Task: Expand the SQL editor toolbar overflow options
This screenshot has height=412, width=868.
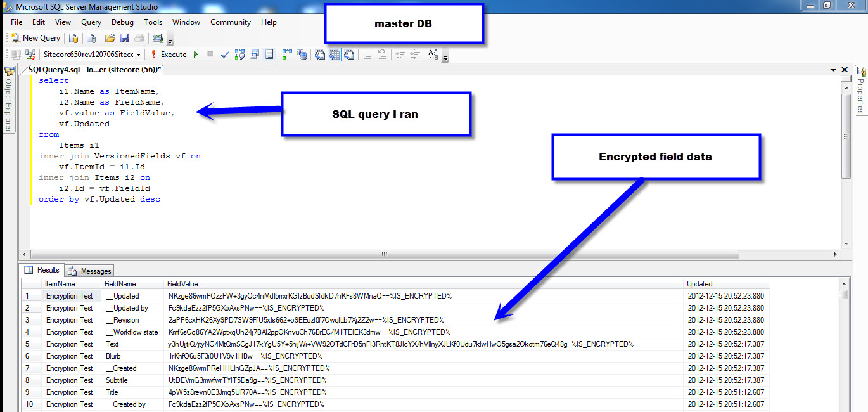Action: 446,58
